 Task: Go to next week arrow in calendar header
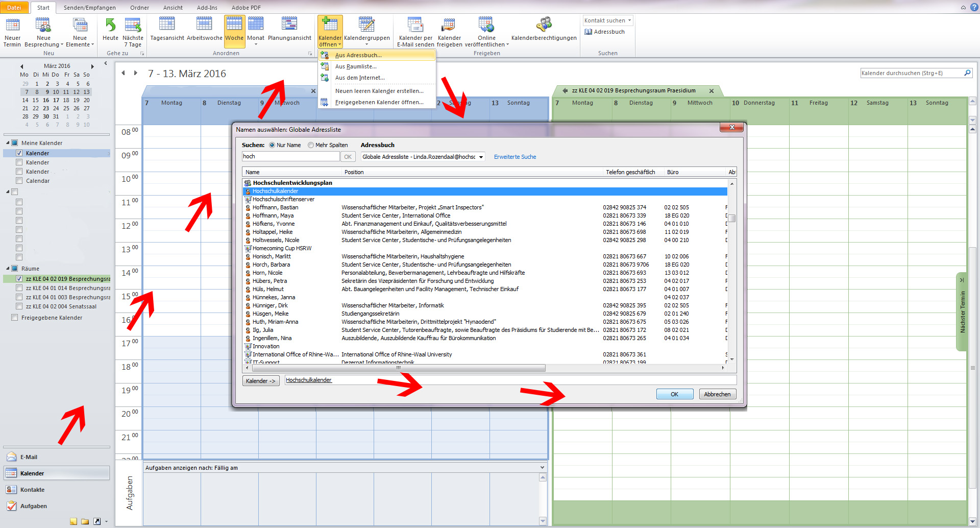click(x=136, y=73)
